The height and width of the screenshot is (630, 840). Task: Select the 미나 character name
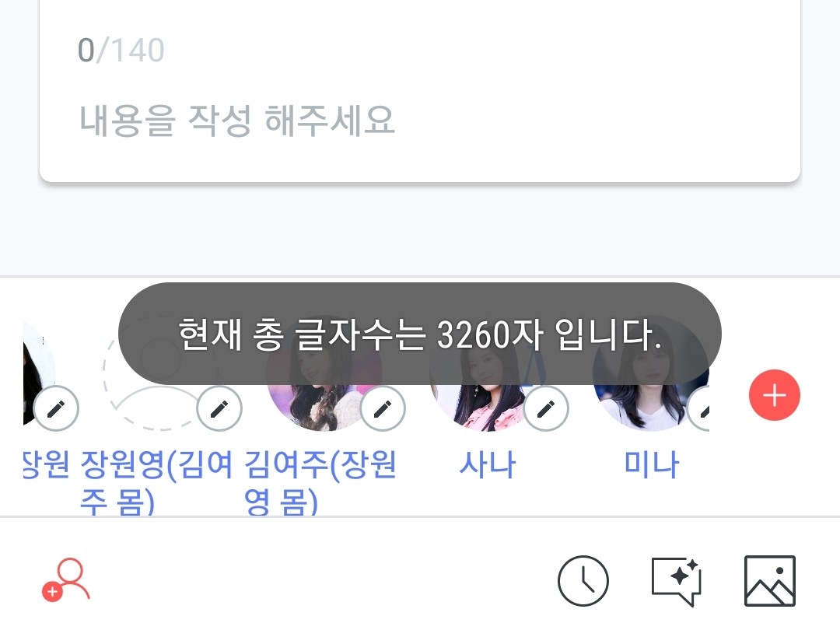[x=652, y=464]
